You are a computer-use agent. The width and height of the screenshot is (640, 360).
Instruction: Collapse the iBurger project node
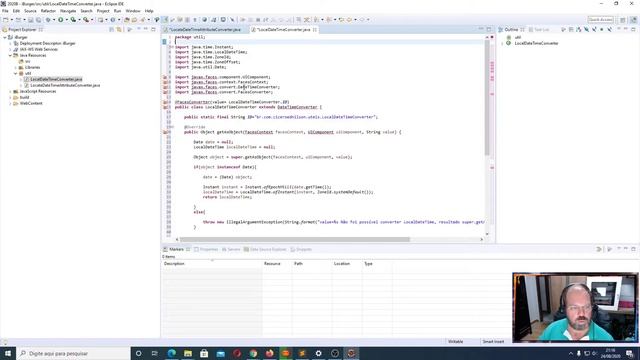click(5, 37)
